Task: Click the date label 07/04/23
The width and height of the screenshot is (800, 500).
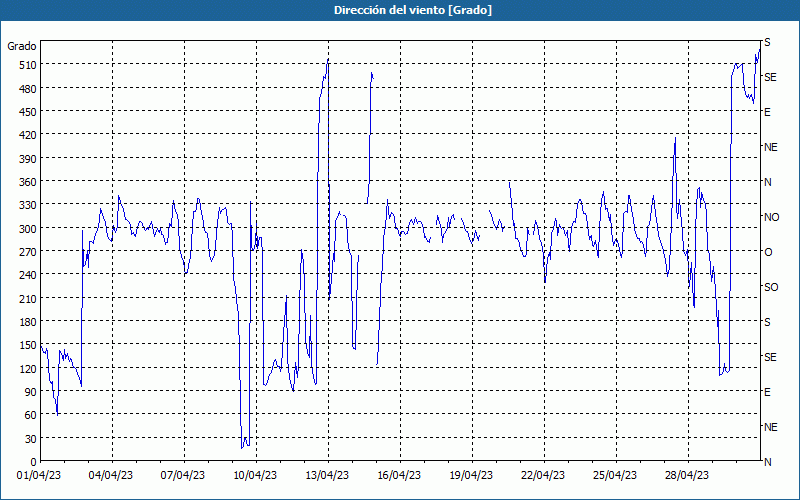Action: pos(183,475)
